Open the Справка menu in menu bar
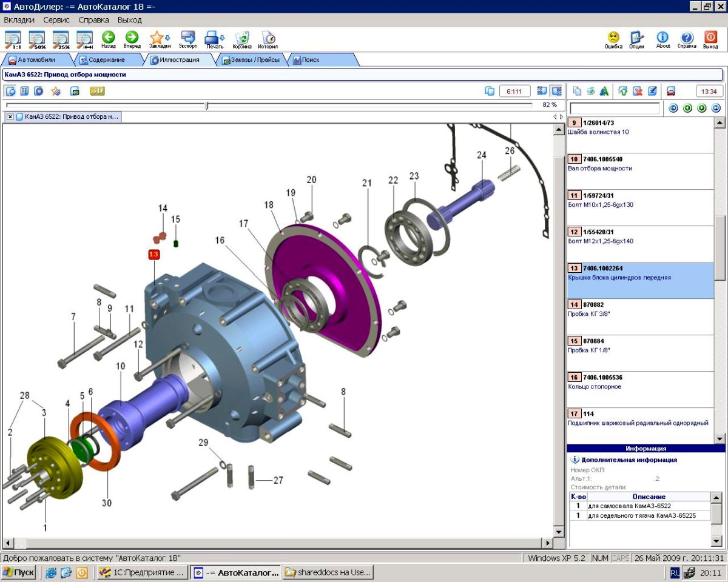 click(94, 20)
